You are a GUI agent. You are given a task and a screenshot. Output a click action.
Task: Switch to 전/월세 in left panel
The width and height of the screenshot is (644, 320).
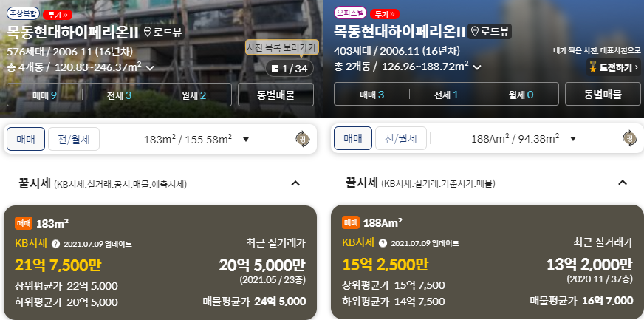tap(74, 139)
